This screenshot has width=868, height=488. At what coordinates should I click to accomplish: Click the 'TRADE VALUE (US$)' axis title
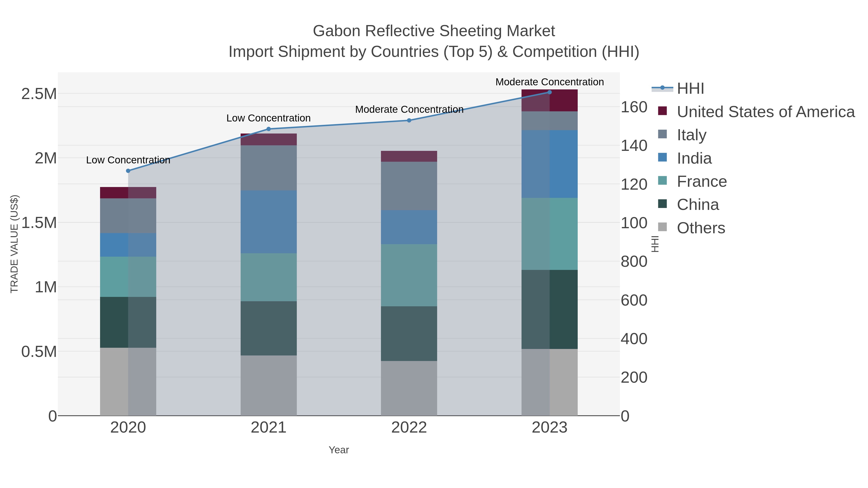(14, 244)
